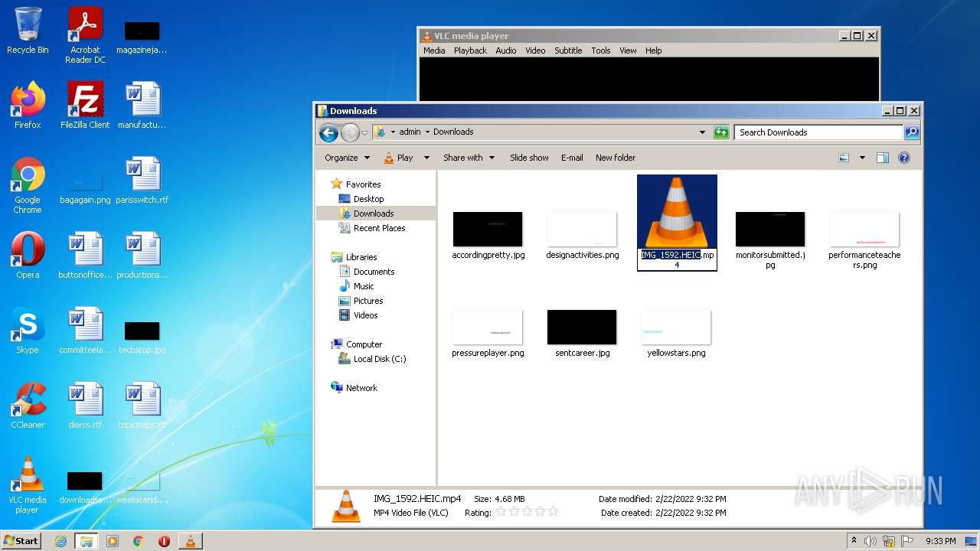Open Windows Explorer taskbar button

pyautogui.click(x=87, y=541)
